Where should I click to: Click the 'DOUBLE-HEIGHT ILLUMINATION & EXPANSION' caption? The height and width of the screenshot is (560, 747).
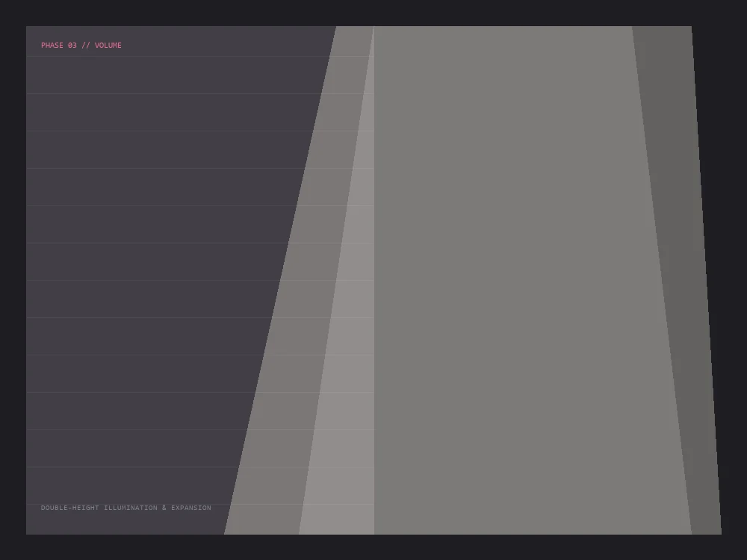click(125, 508)
